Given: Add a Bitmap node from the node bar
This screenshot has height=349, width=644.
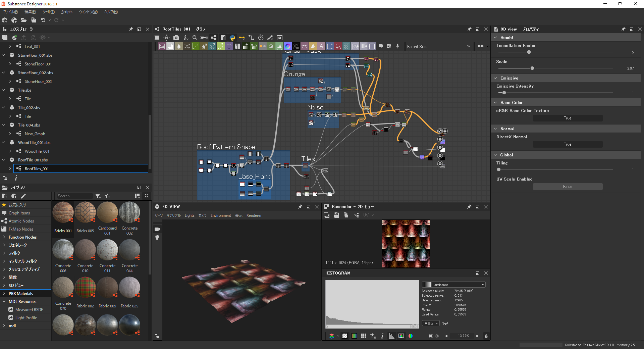Looking at the screenshot, I should (x=162, y=46).
